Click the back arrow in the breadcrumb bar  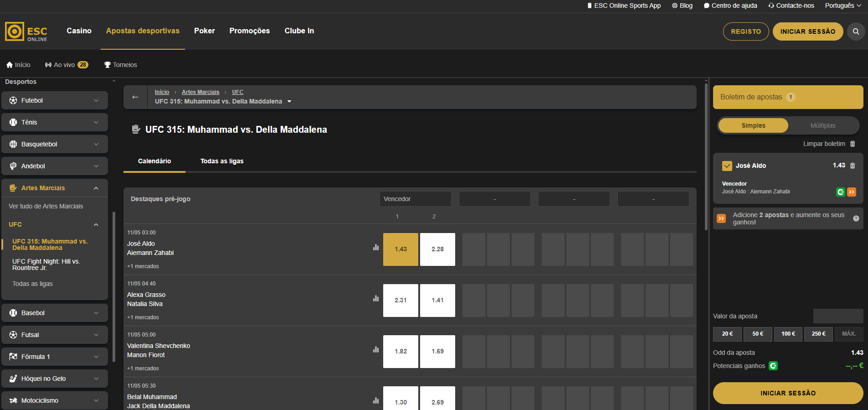(x=135, y=97)
